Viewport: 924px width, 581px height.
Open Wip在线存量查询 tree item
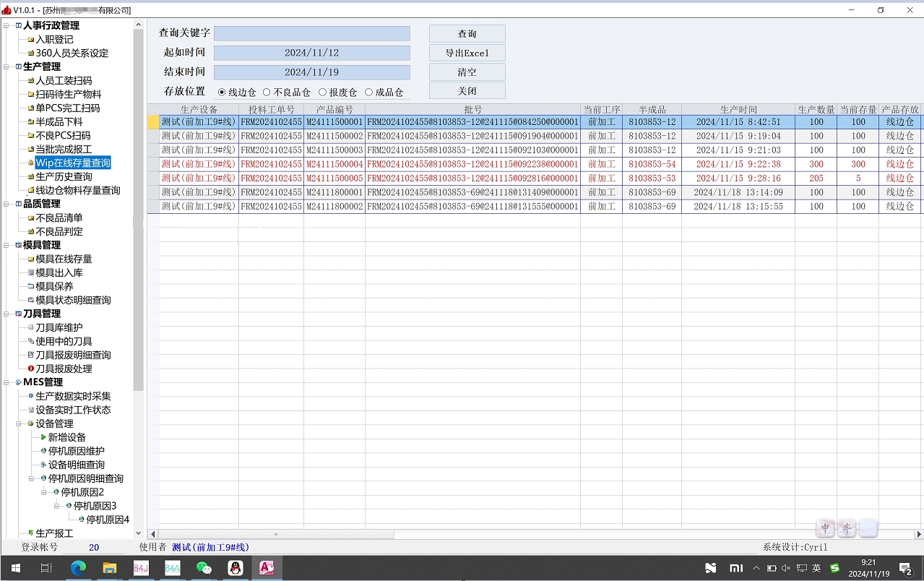click(x=73, y=163)
